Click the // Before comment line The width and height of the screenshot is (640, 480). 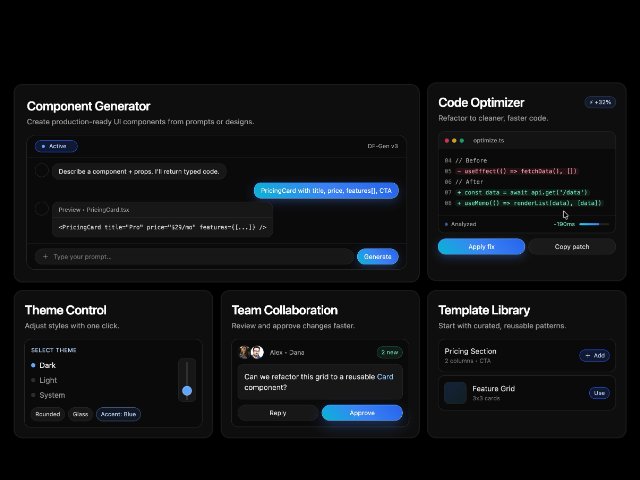[x=471, y=160]
